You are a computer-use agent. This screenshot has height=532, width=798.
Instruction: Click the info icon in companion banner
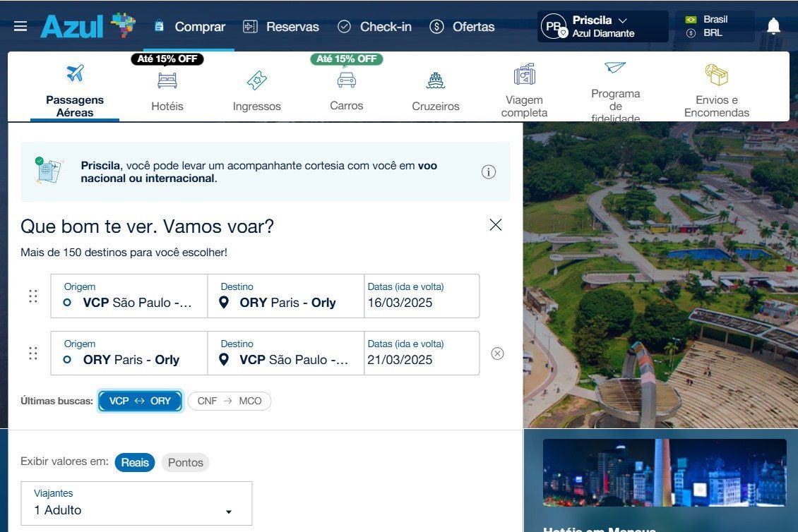(x=489, y=172)
